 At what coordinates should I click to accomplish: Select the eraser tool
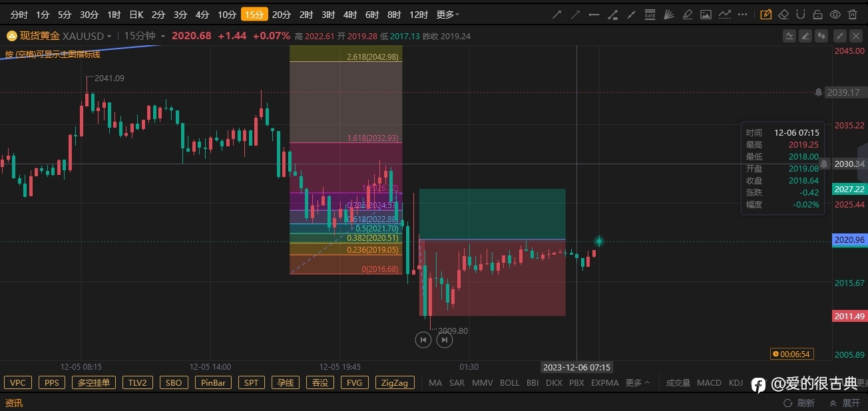783,15
